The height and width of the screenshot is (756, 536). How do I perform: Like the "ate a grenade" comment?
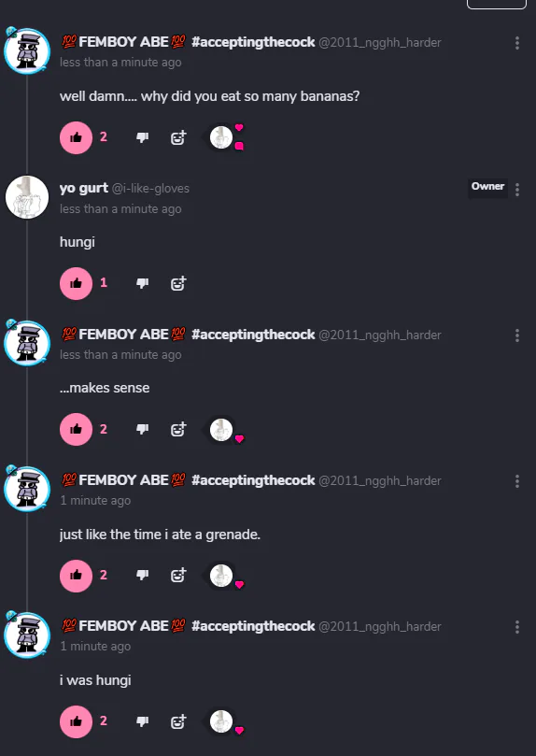coord(76,576)
